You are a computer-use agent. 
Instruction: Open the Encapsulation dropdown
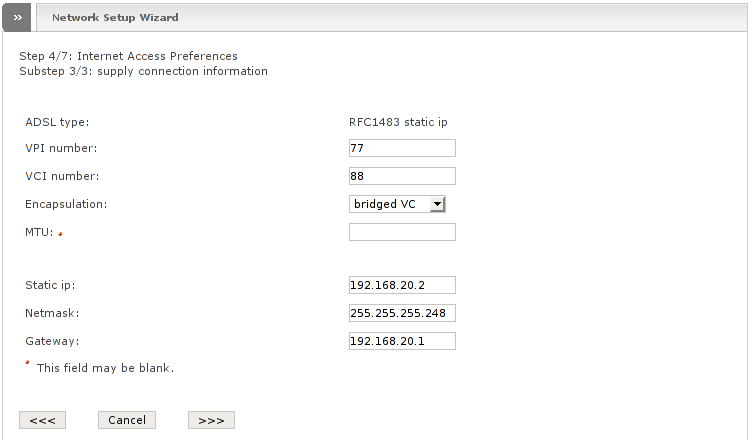click(397, 204)
